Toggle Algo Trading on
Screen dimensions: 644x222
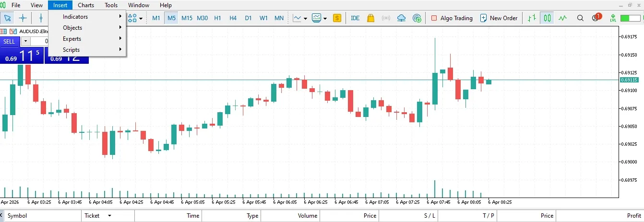click(452, 18)
